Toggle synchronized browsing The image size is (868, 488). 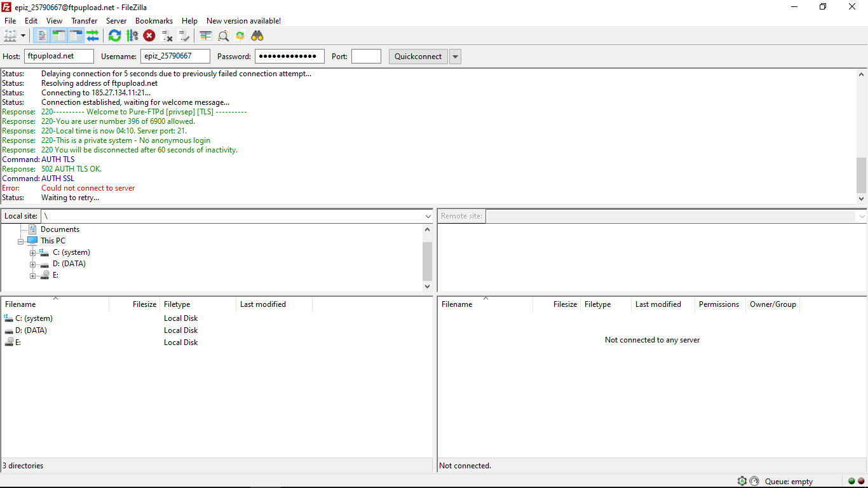tap(240, 36)
